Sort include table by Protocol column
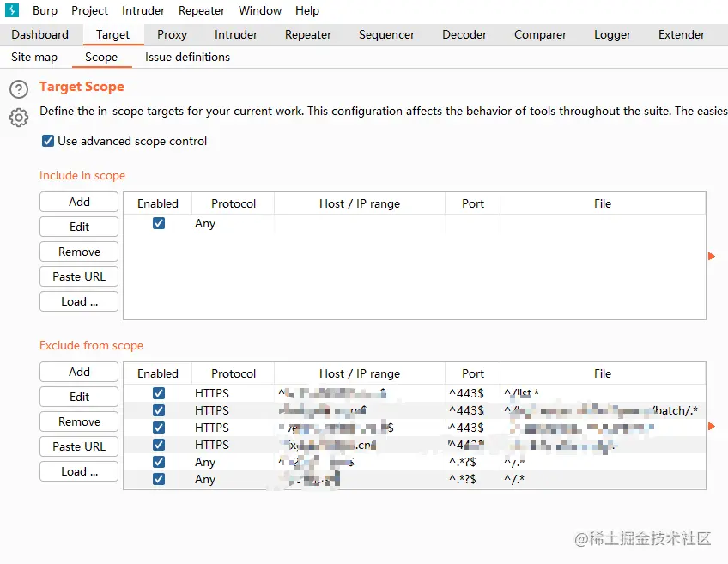Viewport: 728px width, 564px height. pos(233,203)
